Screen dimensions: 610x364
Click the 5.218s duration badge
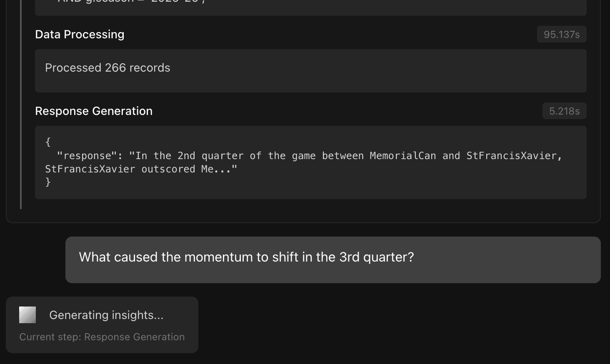point(565,111)
